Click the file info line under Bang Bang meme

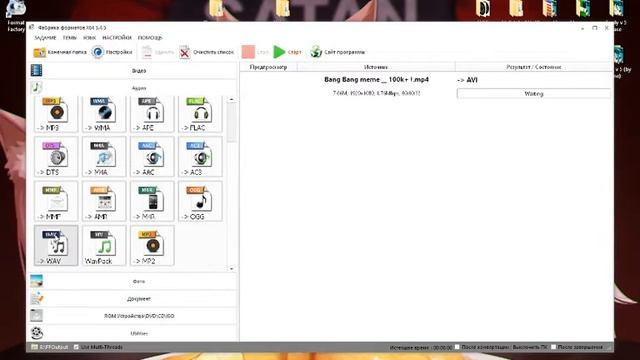pos(376,93)
